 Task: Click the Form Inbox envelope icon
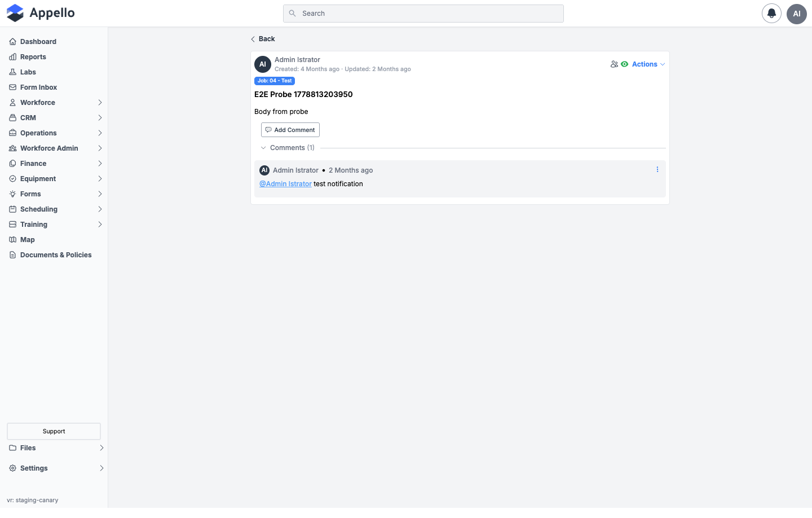click(12, 87)
